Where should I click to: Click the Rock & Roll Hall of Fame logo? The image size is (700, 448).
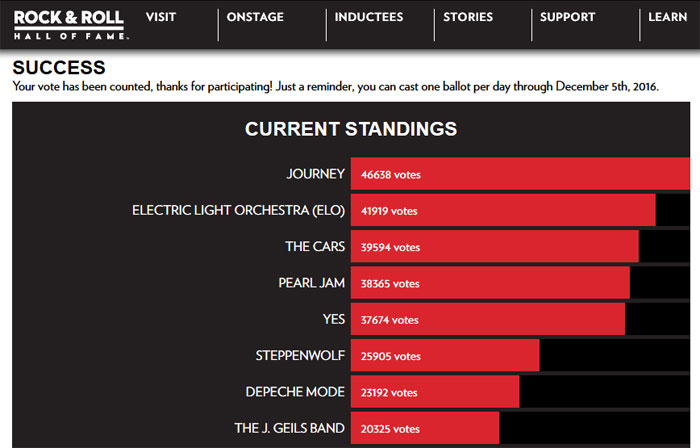[69, 24]
